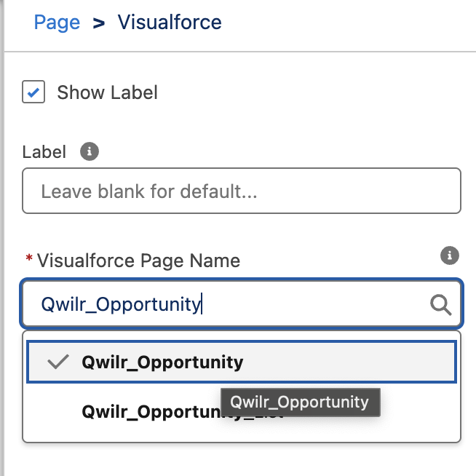
Task: Click the magnifier search icon in combobox
Action: pyautogui.click(x=440, y=304)
